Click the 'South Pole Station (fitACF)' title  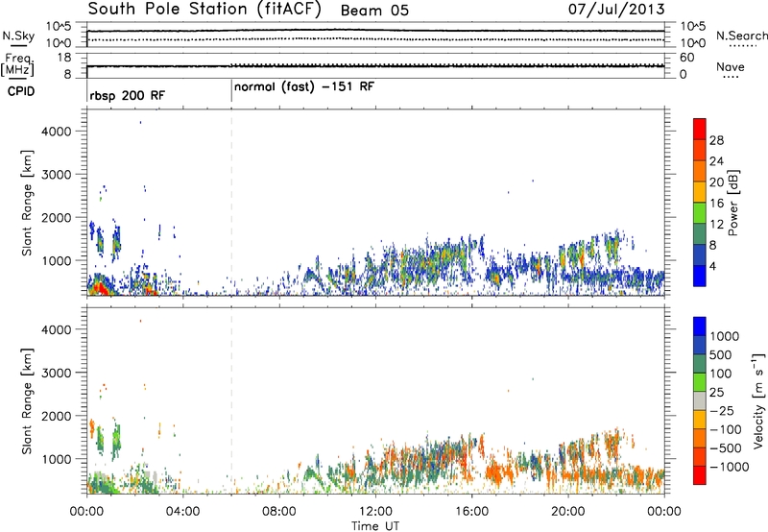[x=204, y=10]
